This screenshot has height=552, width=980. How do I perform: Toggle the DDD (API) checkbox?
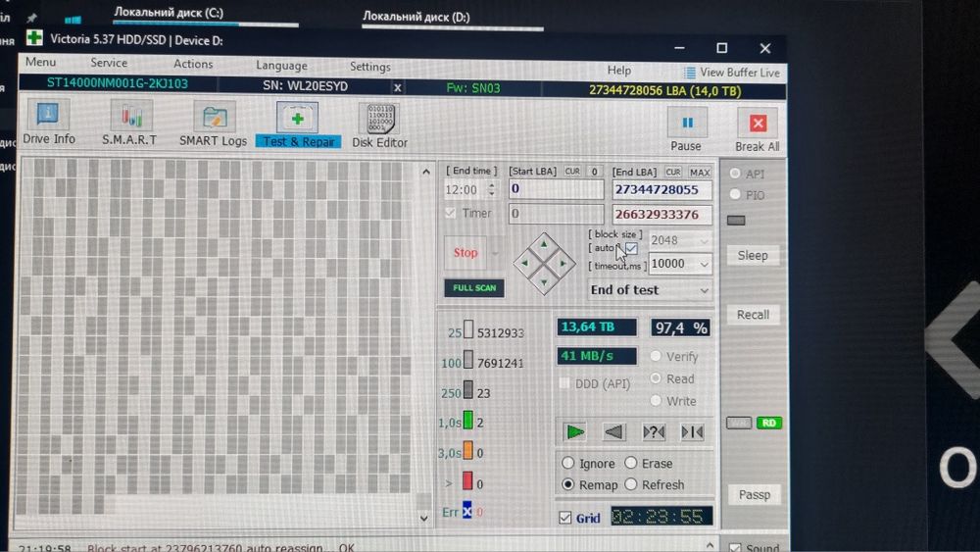(x=563, y=383)
